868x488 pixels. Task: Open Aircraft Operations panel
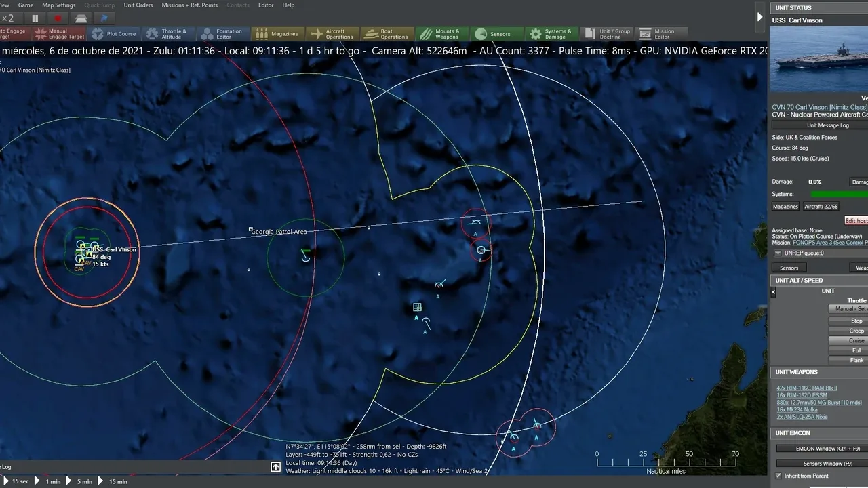click(x=332, y=34)
